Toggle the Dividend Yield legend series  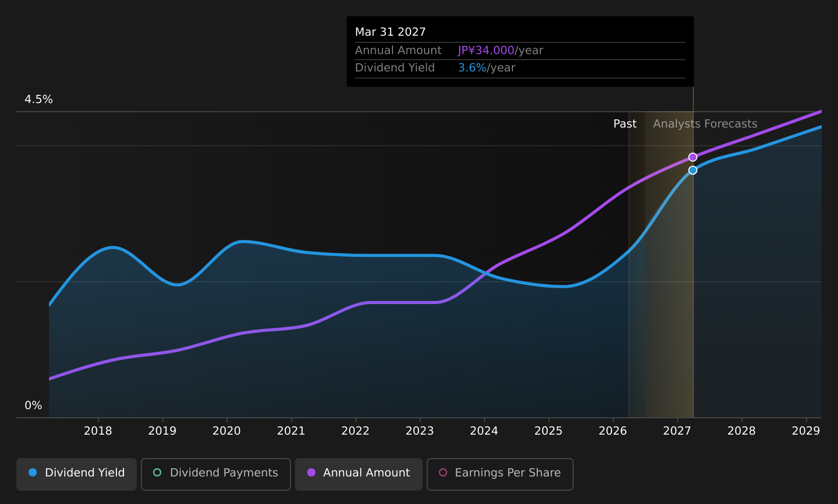pos(77,474)
